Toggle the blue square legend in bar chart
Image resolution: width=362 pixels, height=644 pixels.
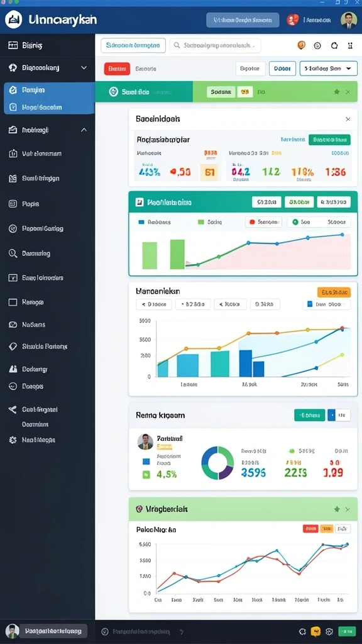(x=141, y=222)
